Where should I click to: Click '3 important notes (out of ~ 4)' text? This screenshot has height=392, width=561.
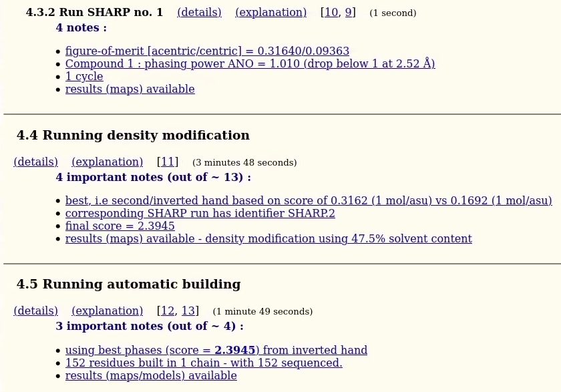pos(150,326)
